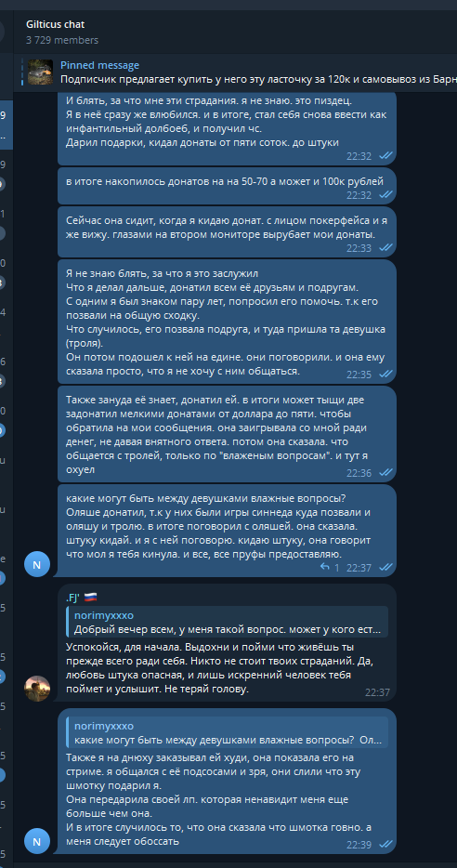Viewport: 457px width, 868px height.
Task: Click the pinned message car thumbnail
Action: point(40,72)
